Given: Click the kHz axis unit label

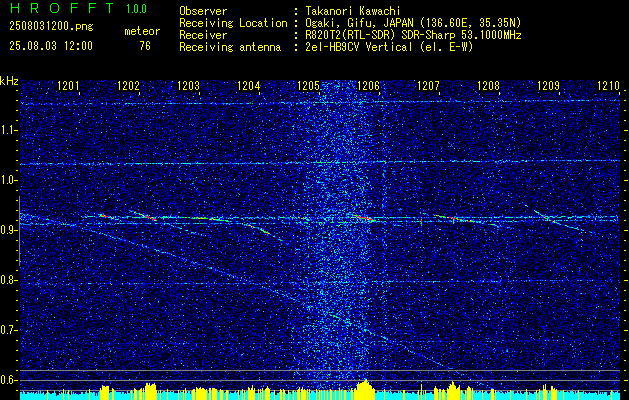Looking at the screenshot, I should click(9, 81).
